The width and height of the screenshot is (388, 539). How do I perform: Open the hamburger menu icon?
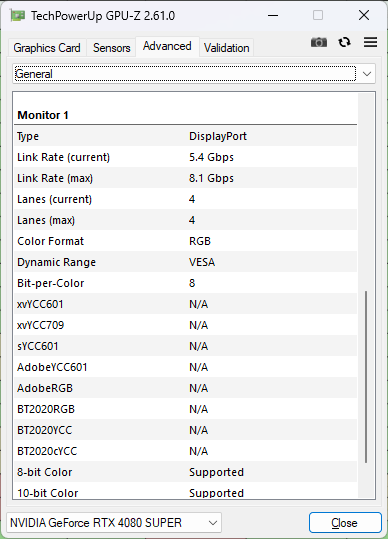tap(370, 42)
